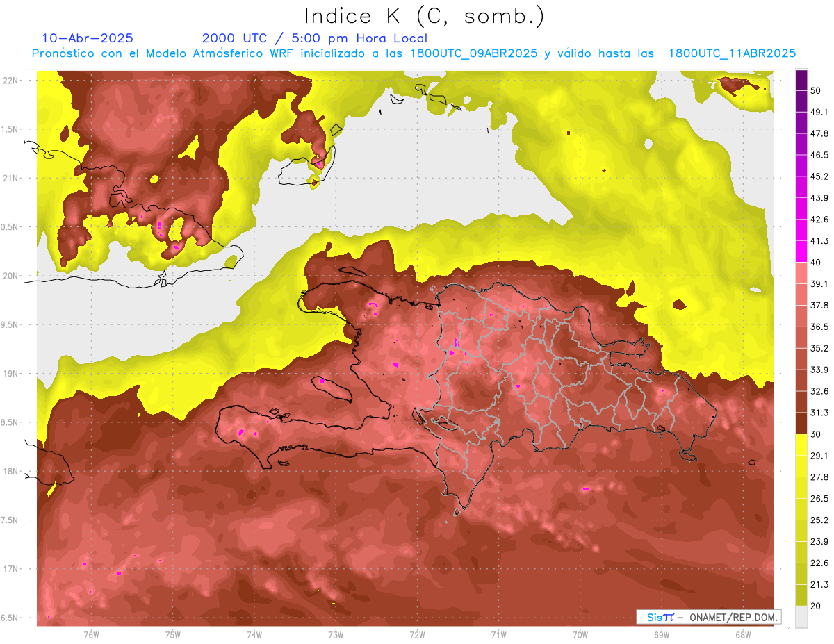Click the '49.1' colorbar value

[819, 112]
